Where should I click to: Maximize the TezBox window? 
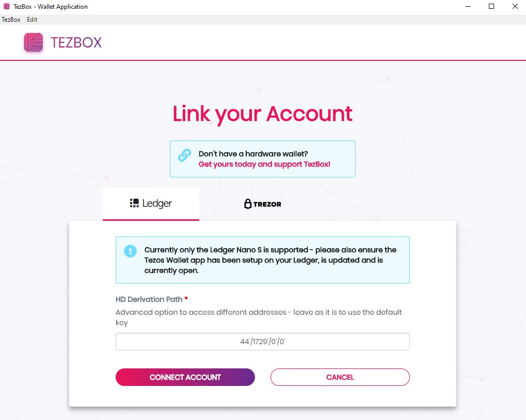click(x=491, y=6)
